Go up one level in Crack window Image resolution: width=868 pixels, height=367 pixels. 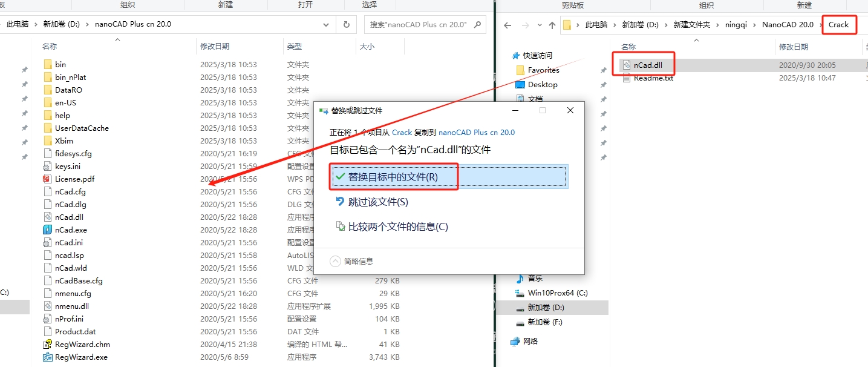click(x=552, y=25)
